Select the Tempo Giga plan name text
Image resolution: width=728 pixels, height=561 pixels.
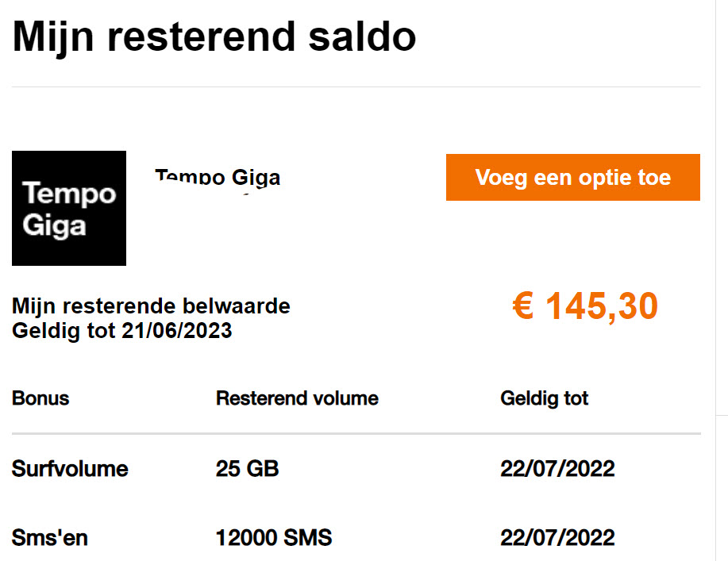coord(218,178)
